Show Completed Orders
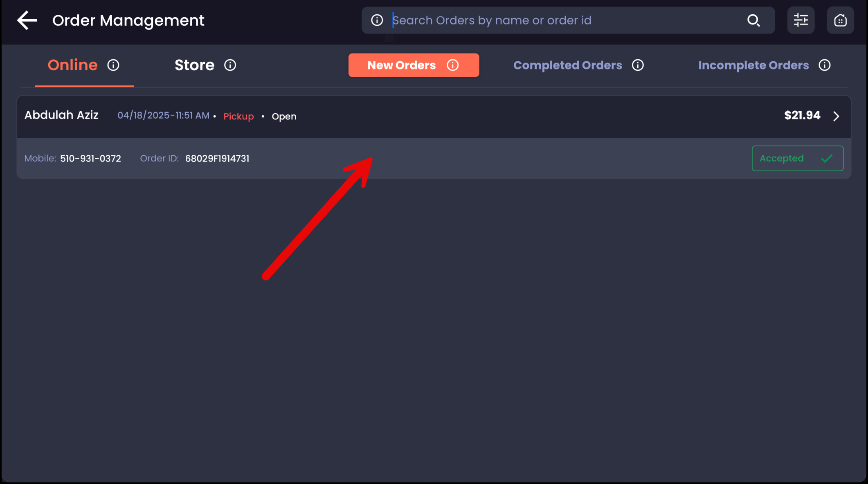This screenshot has width=868, height=484. (x=567, y=65)
